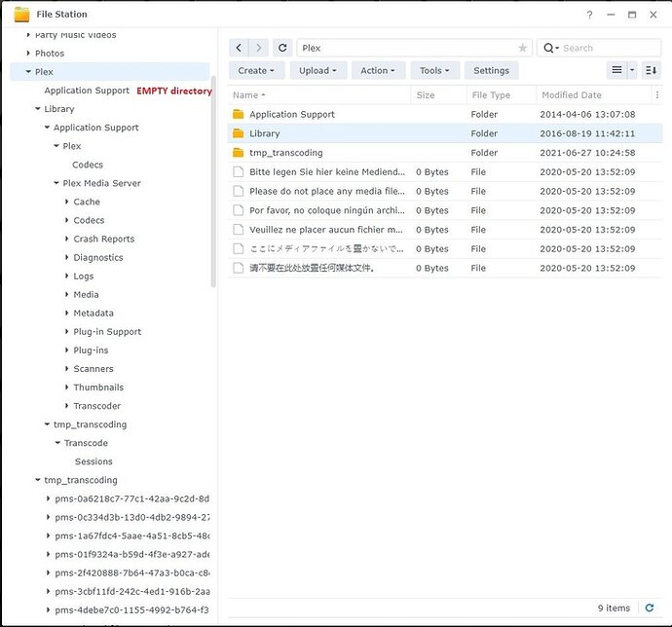Image resolution: width=672 pixels, height=627 pixels.
Task: Expand Plug-in Support folder
Action: [66, 331]
